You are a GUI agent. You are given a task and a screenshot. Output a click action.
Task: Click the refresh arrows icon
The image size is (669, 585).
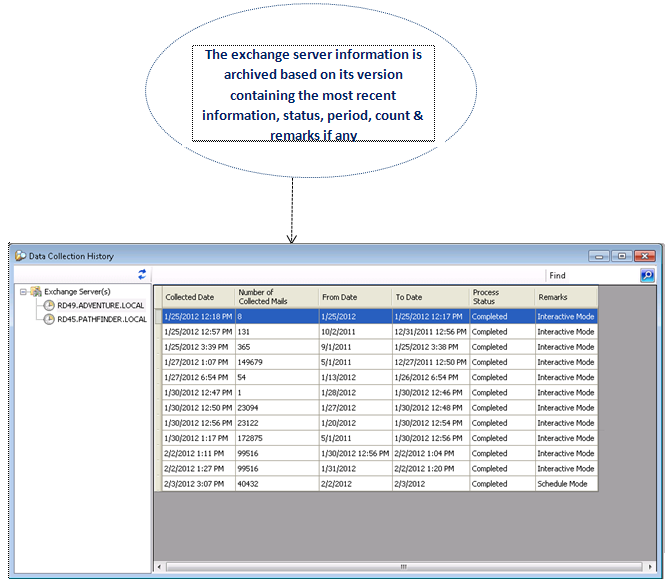tap(142, 274)
